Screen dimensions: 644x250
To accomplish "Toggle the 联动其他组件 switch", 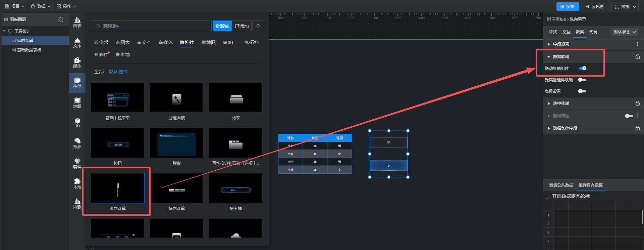I will click(582, 68).
